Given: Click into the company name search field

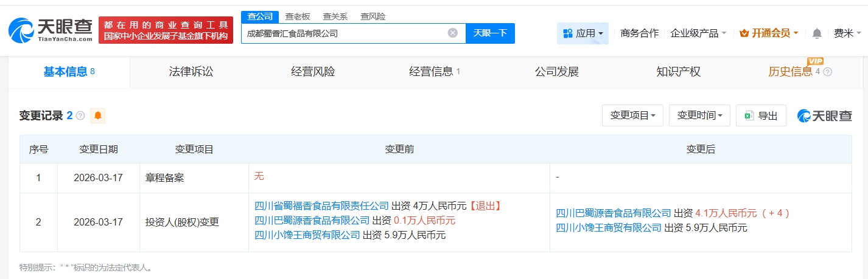Looking at the screenshot, I should (344, 33).
